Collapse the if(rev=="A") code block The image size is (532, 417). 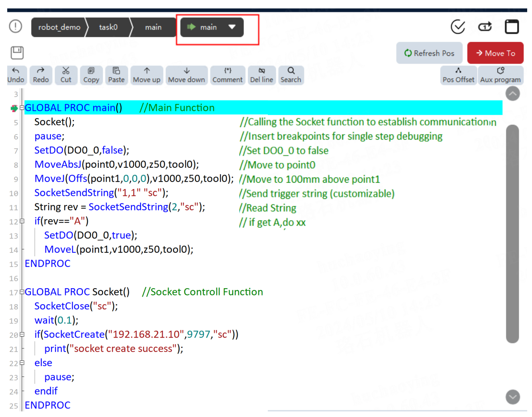[22, 221]
